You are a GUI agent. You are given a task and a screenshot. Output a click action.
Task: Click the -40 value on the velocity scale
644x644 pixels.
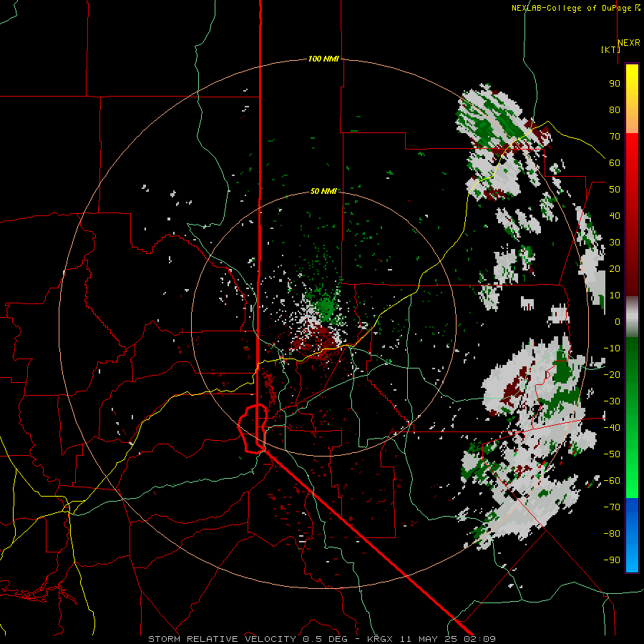point(612,428)
